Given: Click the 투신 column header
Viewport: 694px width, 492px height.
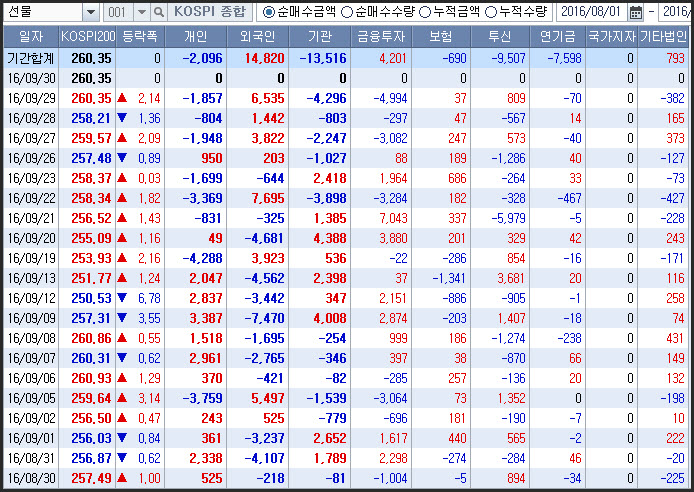Looking at the screenshot, I should (500, 37).
